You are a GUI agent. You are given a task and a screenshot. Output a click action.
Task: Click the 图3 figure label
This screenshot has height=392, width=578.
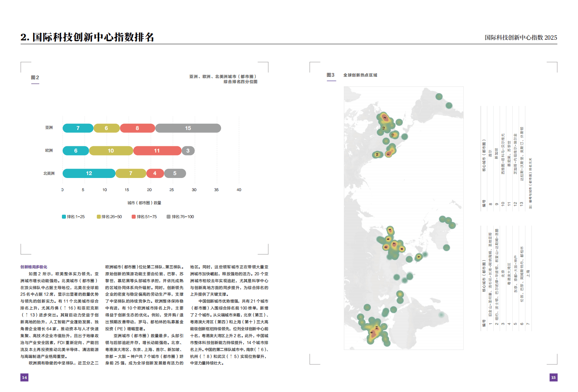331,75
